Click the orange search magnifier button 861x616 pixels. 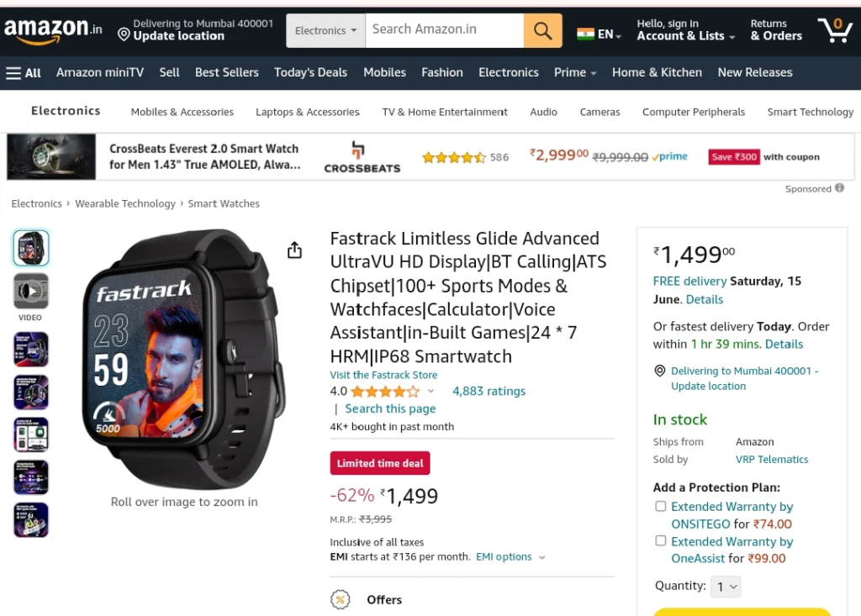pyautogui.click(x=542, y=30)
